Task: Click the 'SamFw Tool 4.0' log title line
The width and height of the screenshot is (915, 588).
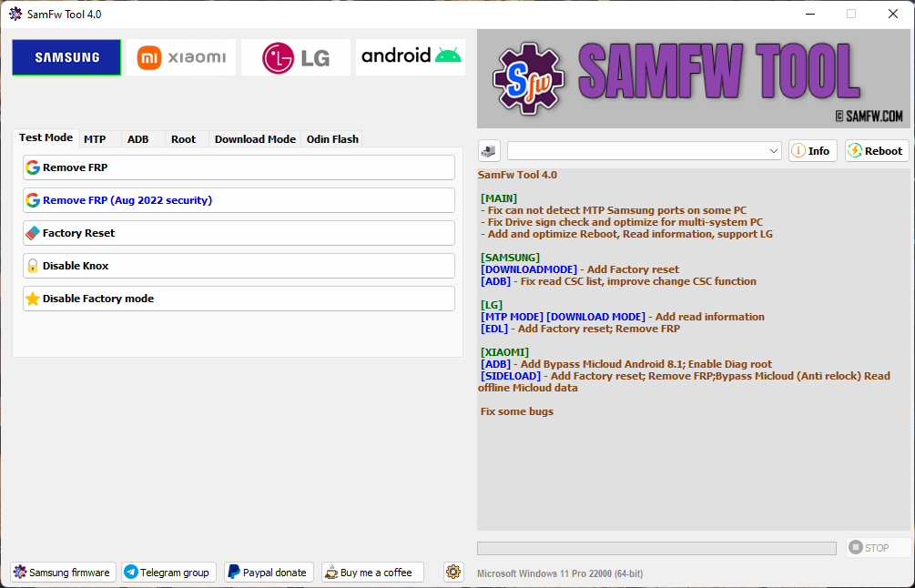Action: [x=518, y=175]
